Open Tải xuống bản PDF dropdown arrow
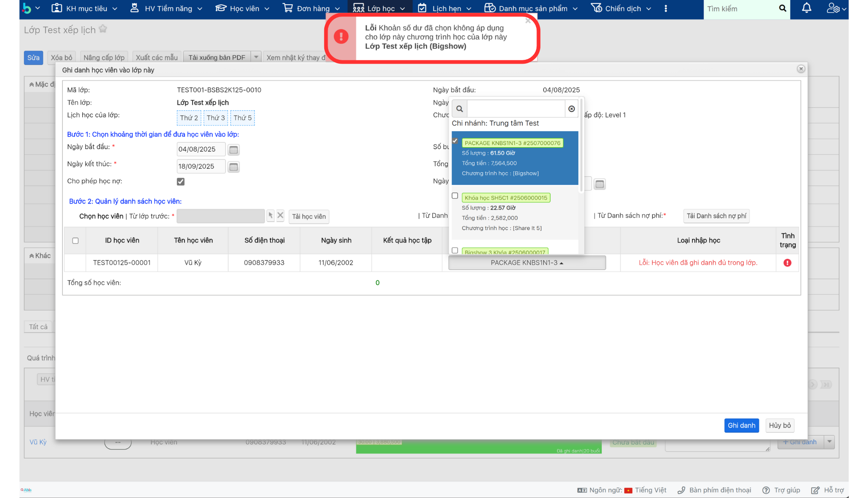 tap(256, 57)
